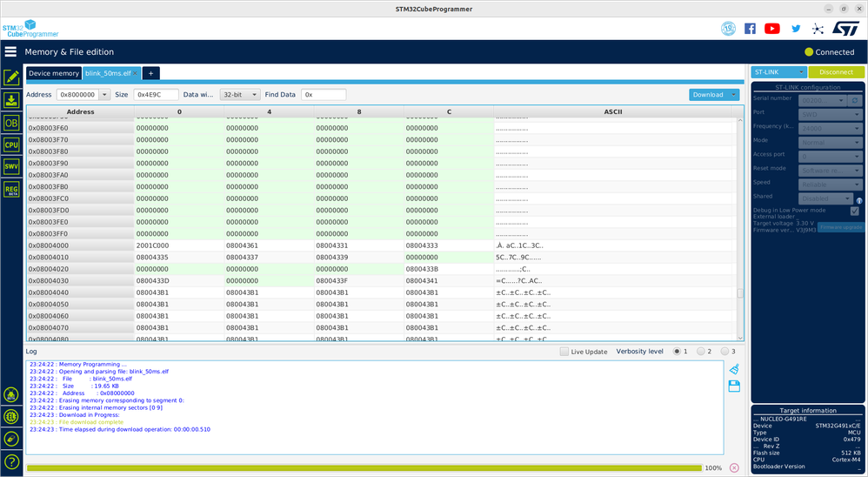Click the memory table scrollbar thumb
This screenshot has height=477, width=868.
tap(740, 293)
